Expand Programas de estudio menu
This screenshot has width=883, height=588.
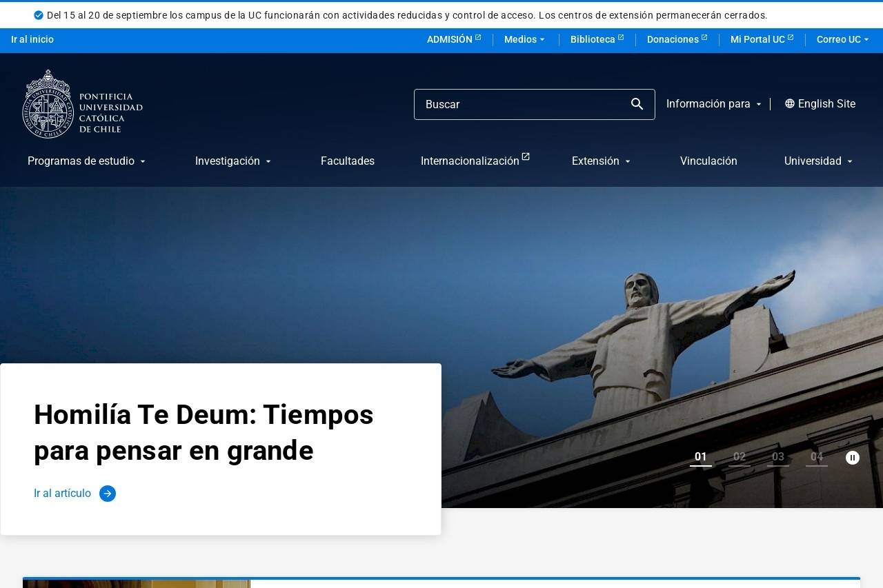(87, 161)
